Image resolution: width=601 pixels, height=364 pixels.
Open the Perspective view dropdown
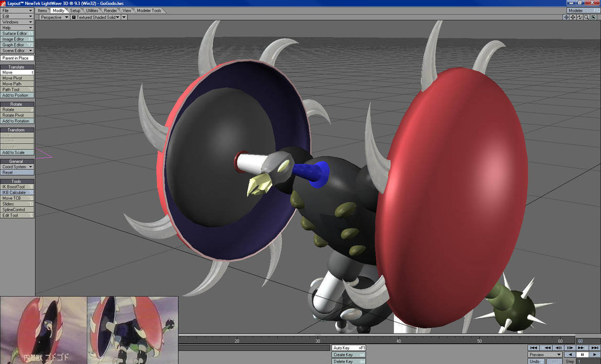54,17
